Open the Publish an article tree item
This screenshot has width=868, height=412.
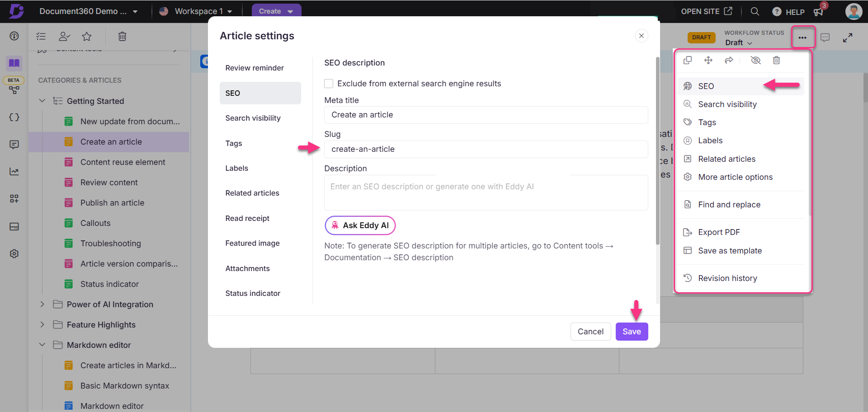[x=112, y=203]
